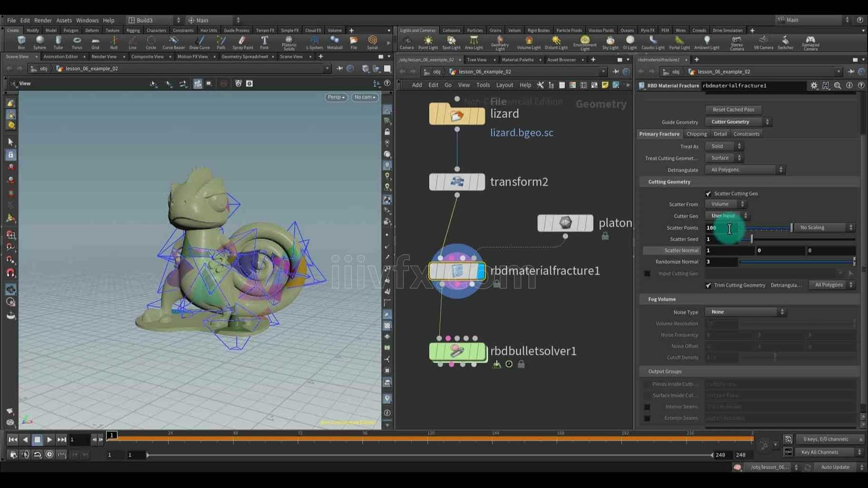Select the transform2 node
868x488 pixels.
[x=457, y=182]
